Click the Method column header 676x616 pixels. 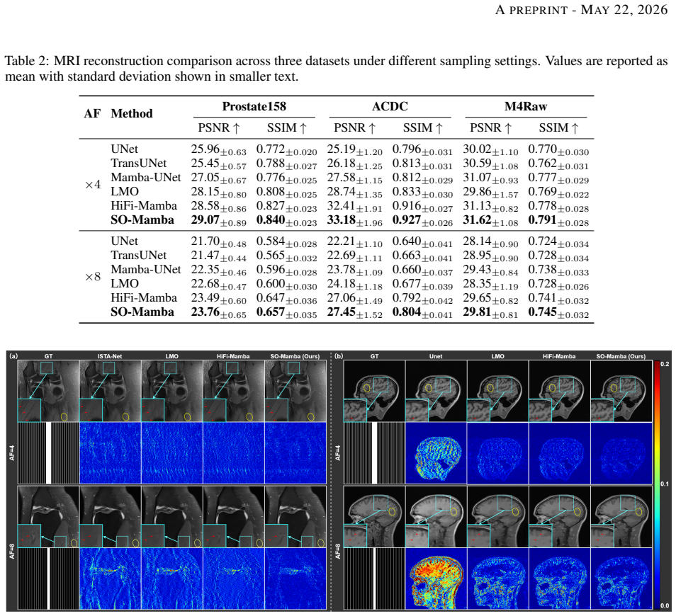click(132, 114)
